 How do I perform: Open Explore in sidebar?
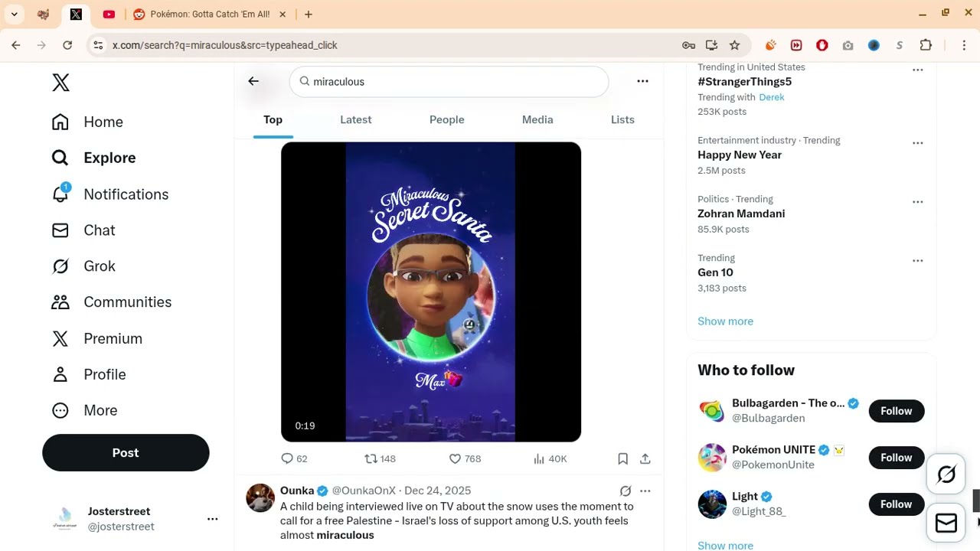93,158
